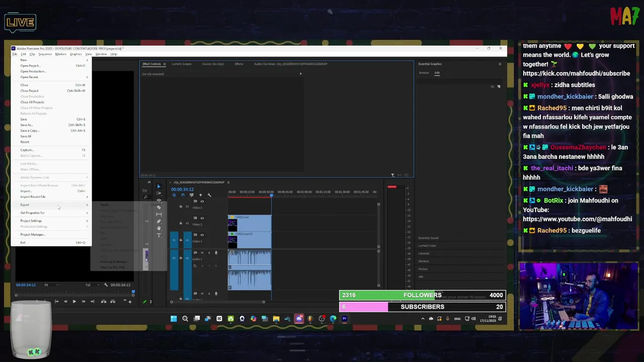This screenshot has height=362, width=644.
Task: Expand Import Recent File submenu
Action: [x=51, y=197]
